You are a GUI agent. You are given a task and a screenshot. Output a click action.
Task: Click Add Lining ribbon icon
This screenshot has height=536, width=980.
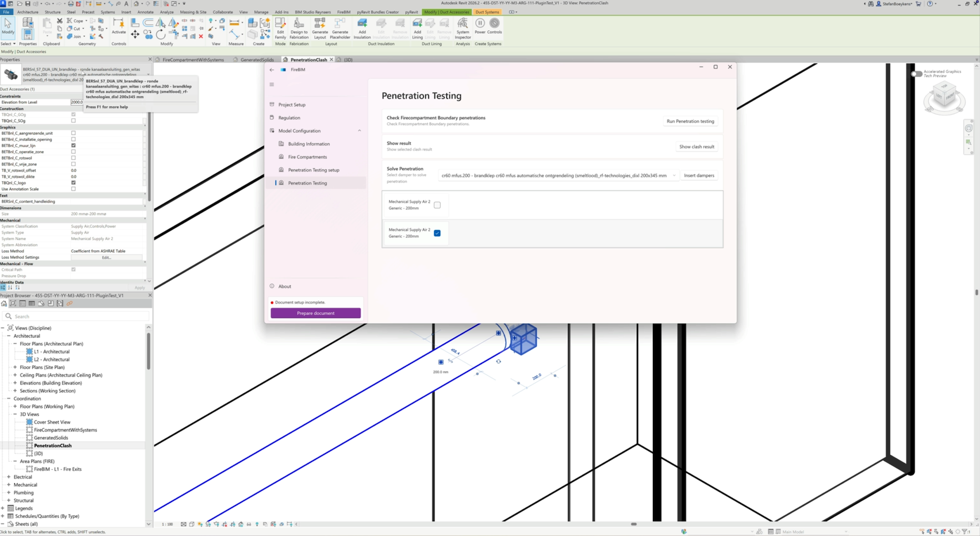pos(417,28)
